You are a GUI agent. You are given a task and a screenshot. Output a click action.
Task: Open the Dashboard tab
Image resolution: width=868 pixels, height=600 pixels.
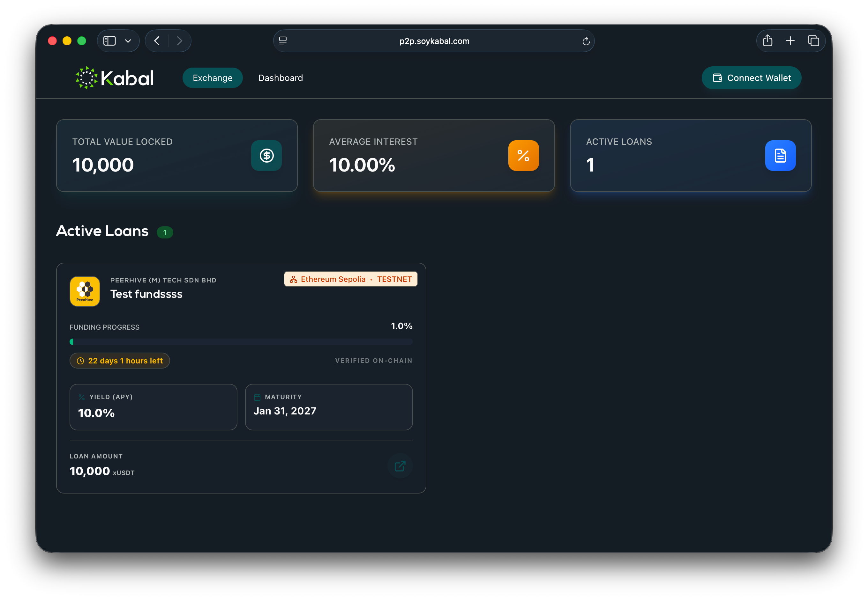(280, 78)
